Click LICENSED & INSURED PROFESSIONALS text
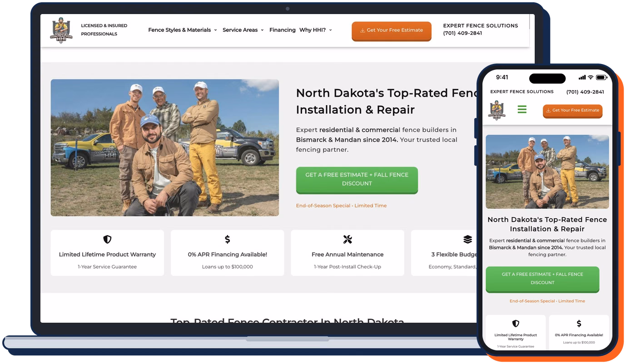Viewport: 626px width, 364px height. [104, 30]
